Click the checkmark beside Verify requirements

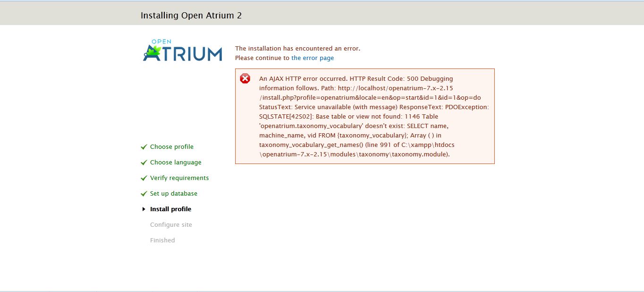pos(144,178)
